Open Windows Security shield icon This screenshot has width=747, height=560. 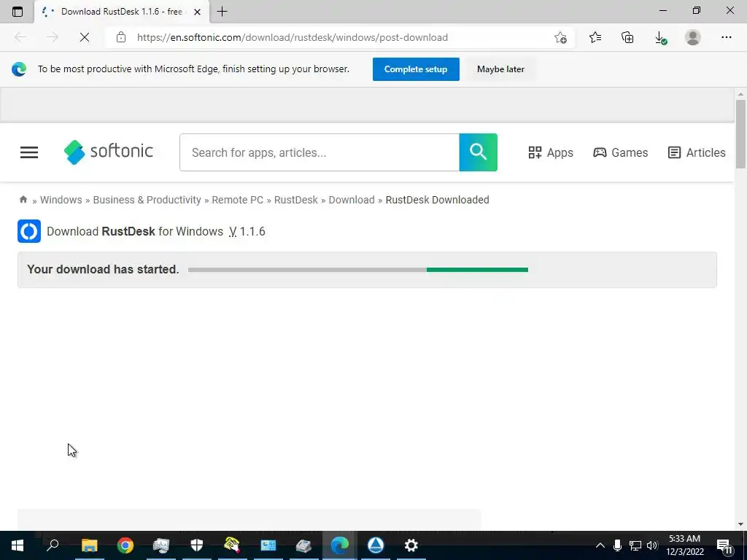click(x=197, y=545)
